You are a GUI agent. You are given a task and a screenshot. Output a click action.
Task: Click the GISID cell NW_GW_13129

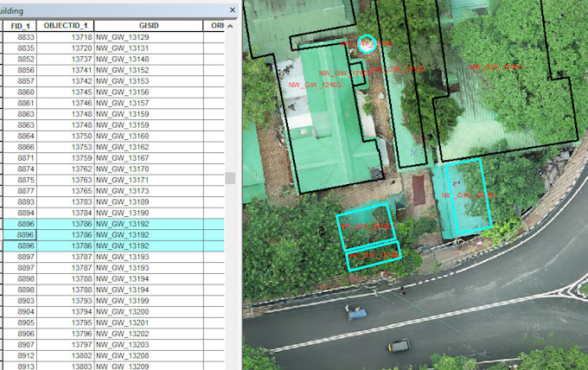[149, 37]
